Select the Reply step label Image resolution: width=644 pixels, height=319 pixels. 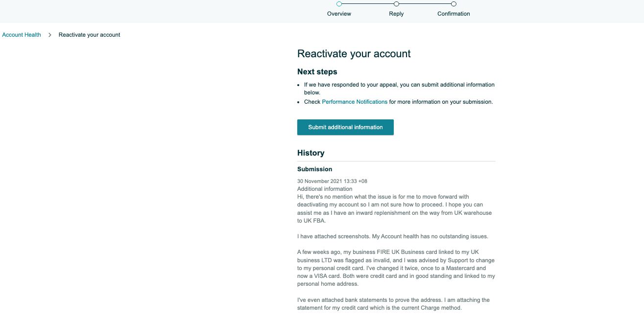pos(396,14)
